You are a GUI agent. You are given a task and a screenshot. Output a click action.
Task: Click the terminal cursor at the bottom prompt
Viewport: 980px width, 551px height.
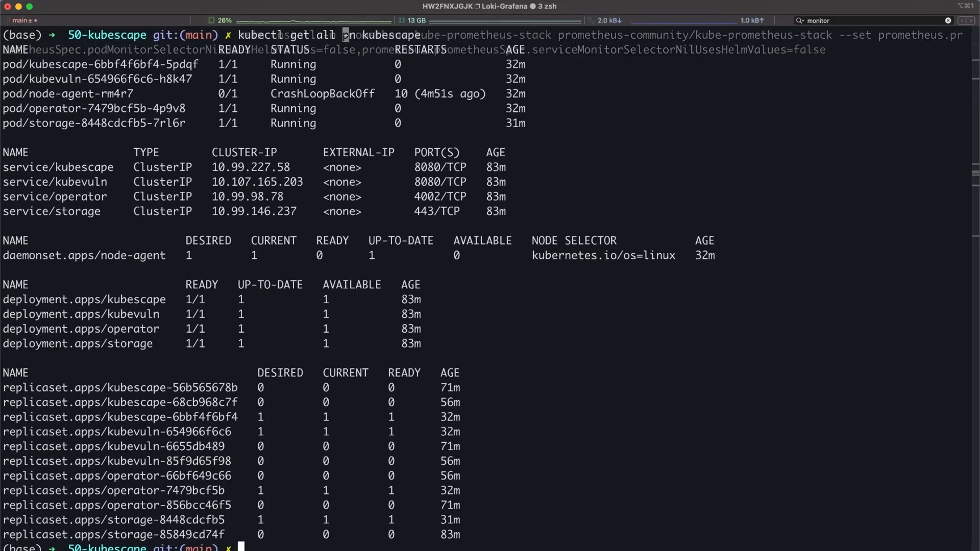coord(241,547)
